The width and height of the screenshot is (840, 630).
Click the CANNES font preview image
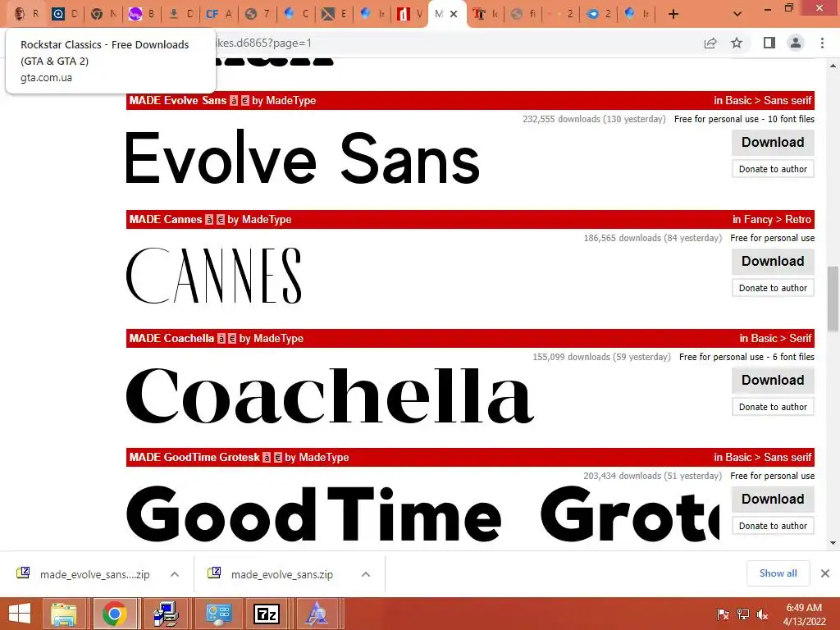tap(214, 276)
